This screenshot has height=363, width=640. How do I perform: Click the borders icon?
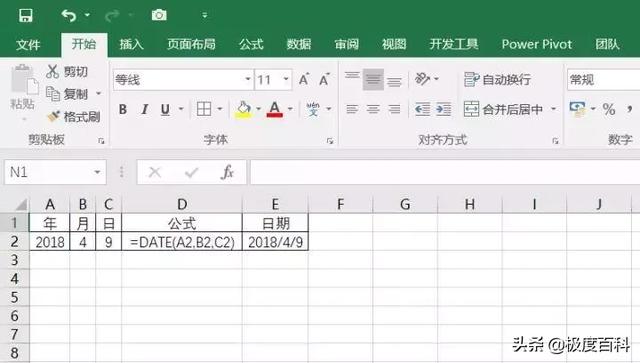pyautogui.click(x=204, y=109)
